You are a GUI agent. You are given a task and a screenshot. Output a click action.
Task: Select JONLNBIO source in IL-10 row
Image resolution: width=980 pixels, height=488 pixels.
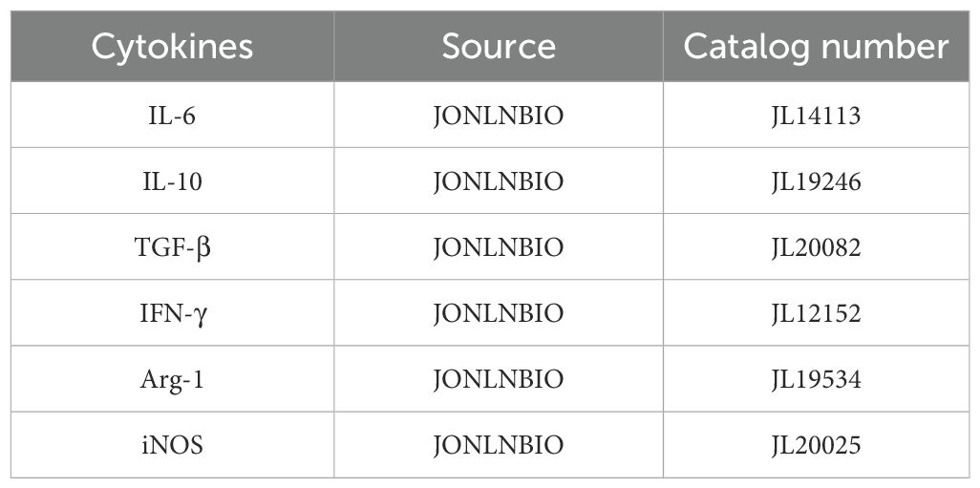tap(498, 181)
